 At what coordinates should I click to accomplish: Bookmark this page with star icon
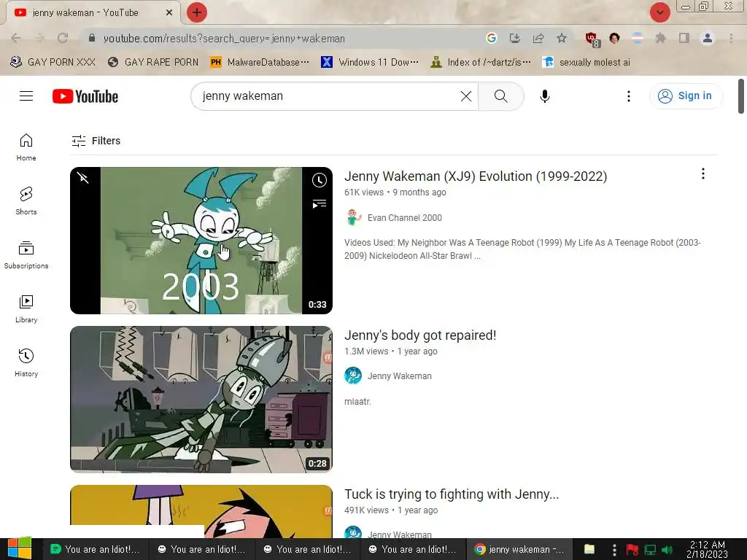coord(562,38)
